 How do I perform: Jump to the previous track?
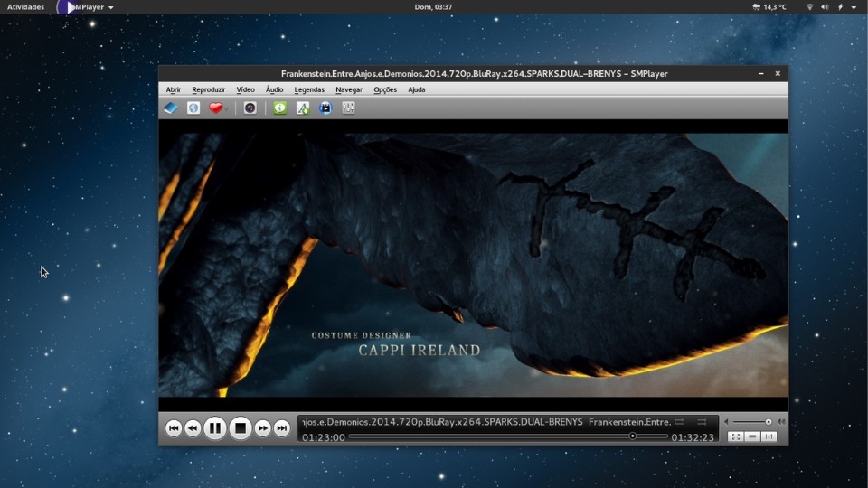pos(174,428)
